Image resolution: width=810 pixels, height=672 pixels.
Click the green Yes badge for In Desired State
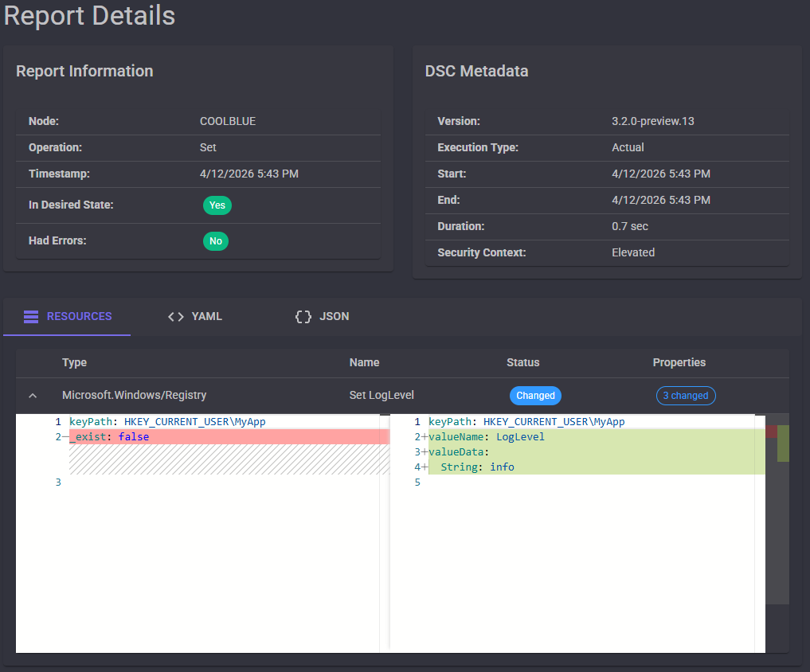click(217, 205)
